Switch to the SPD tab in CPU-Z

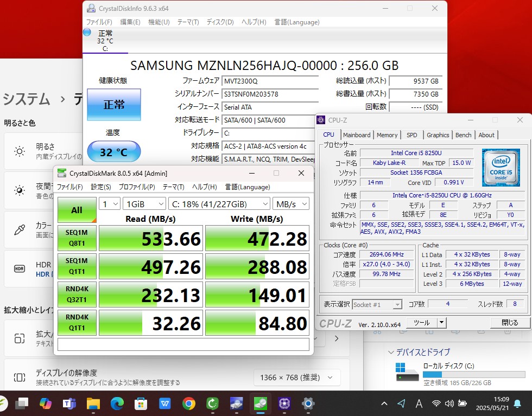pyautogui.click(x=412, y=135)
